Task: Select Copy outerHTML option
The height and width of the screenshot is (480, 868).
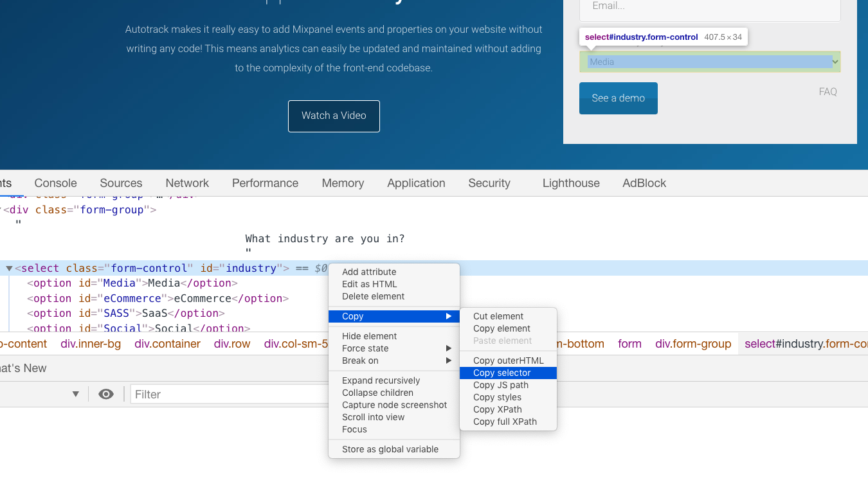Action: click(508, 360)
